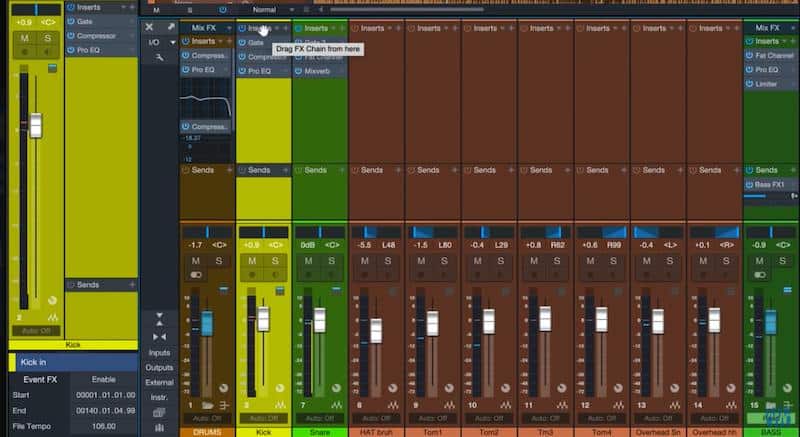Add a send to Overhead hh with plus

point(737,170)
